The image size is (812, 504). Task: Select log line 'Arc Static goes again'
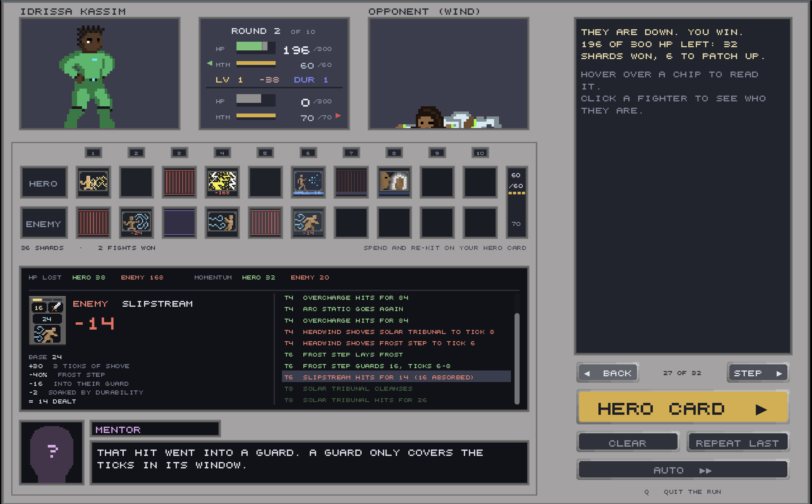tap(396, 309)
